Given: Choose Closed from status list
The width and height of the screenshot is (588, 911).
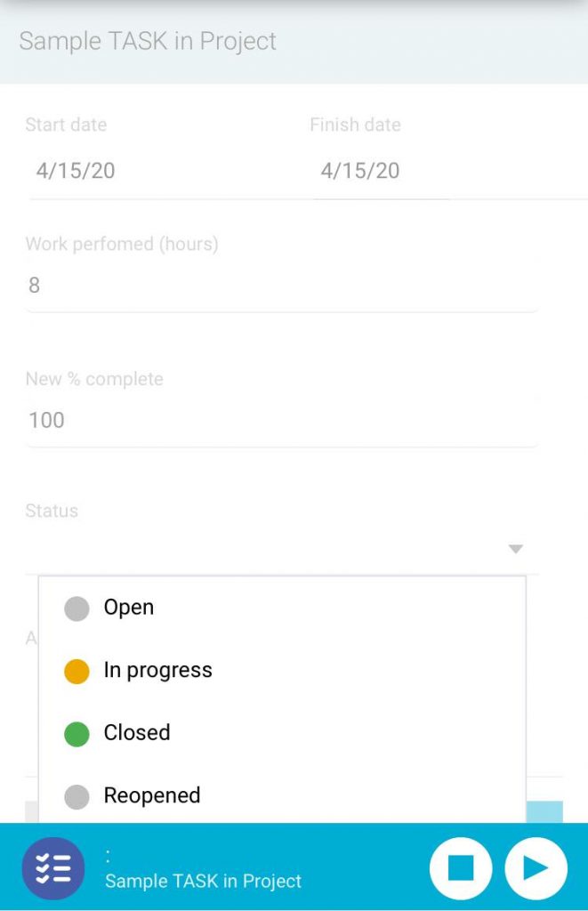Looking at the screenshot, I should 137,733.
